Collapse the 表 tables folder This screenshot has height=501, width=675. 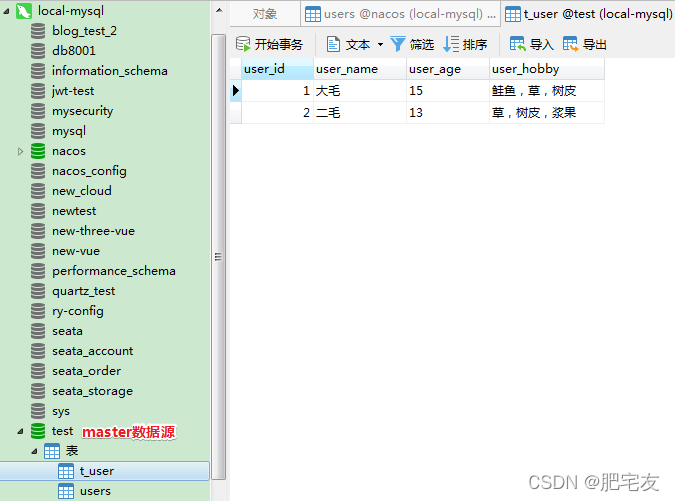pos(34,452)
